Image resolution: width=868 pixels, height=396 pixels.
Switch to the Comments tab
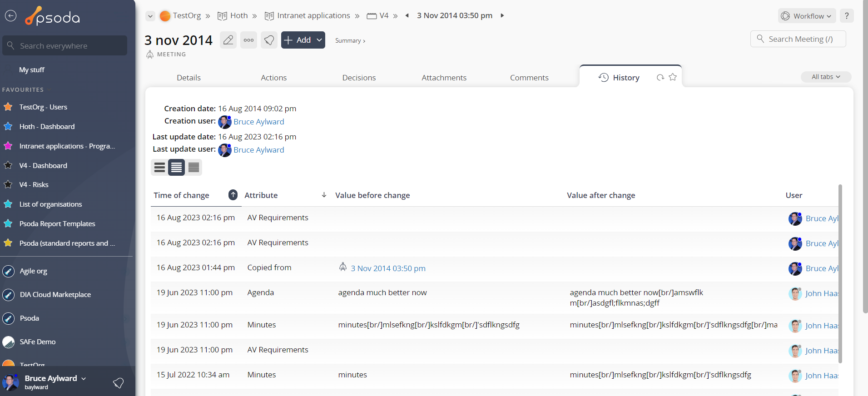529,78
